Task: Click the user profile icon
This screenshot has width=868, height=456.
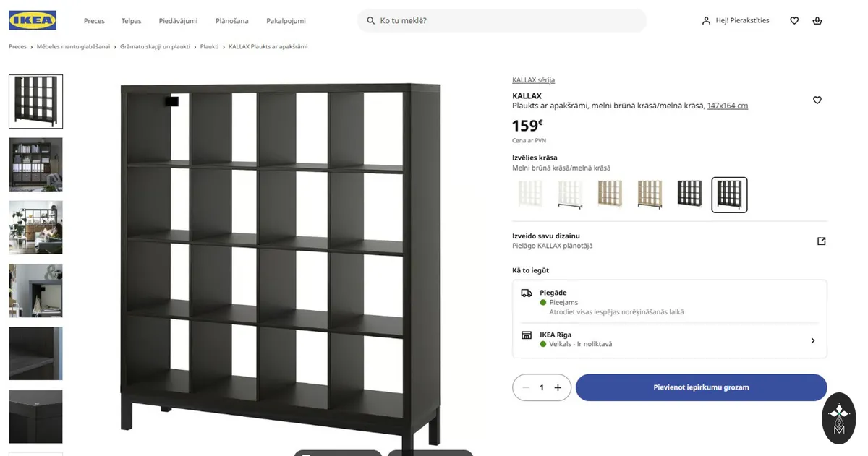Action: pos(706,21)
